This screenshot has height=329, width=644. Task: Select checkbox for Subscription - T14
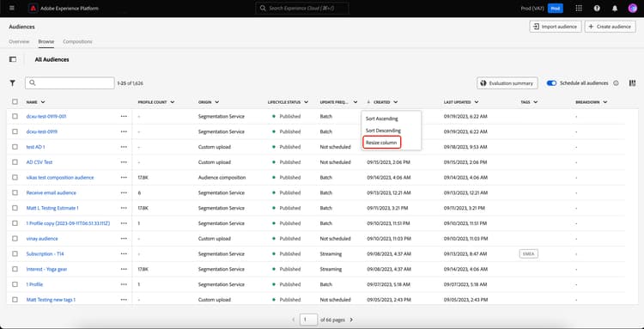(x=15, y=253)
